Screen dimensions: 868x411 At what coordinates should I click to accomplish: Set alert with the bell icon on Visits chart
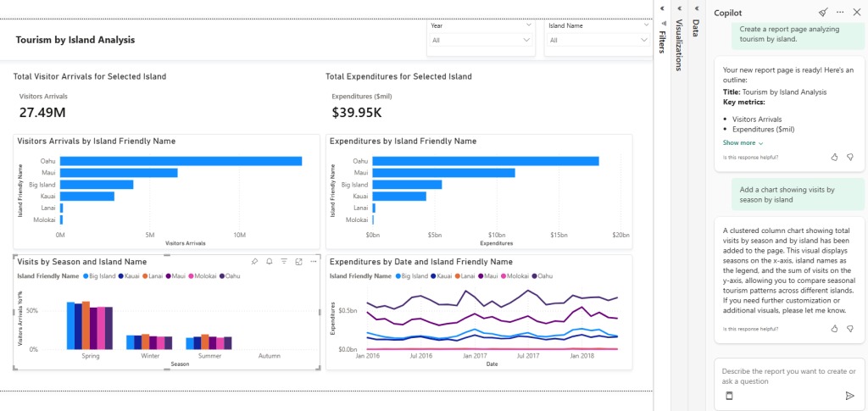270,262
